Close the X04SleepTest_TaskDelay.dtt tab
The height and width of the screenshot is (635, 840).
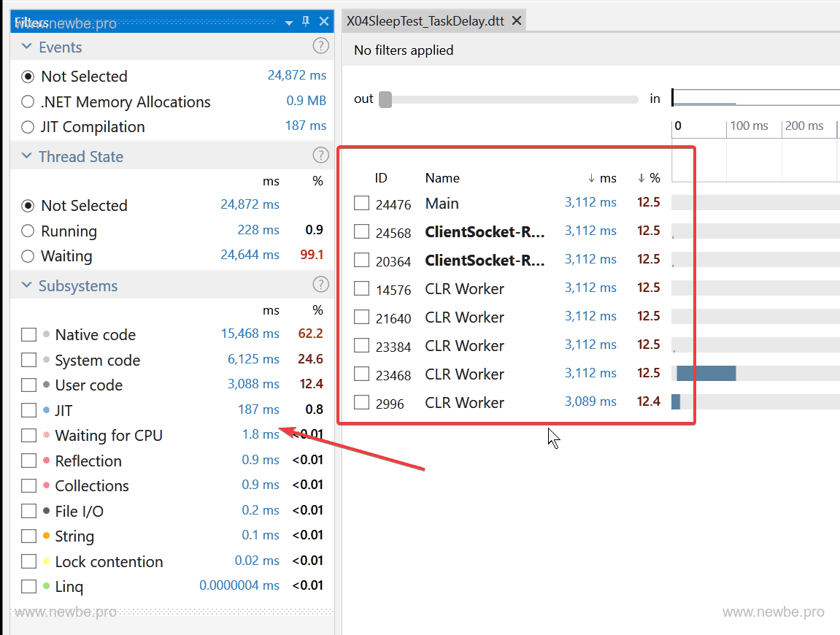pos(517,20)
